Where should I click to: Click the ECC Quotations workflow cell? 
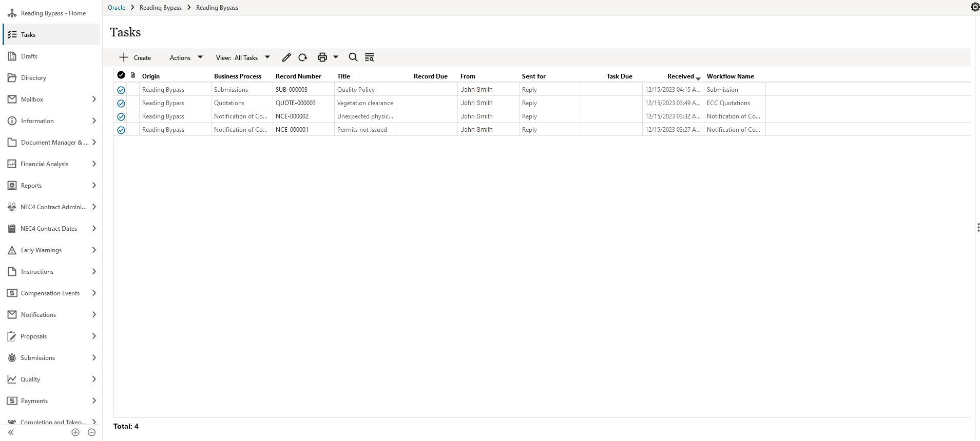(735, 103)
